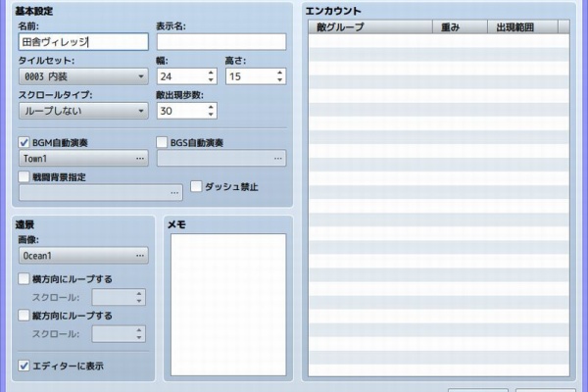The width and height of the screenshot is (588, 392).
Task: Open the タイルセット dropdown
Action: tap(83, 76)
